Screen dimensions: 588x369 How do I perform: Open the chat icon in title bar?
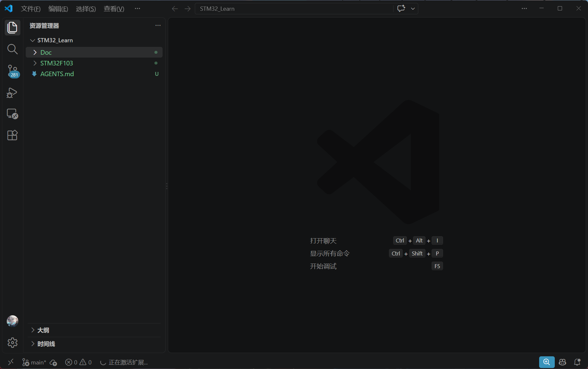point(401,9)
